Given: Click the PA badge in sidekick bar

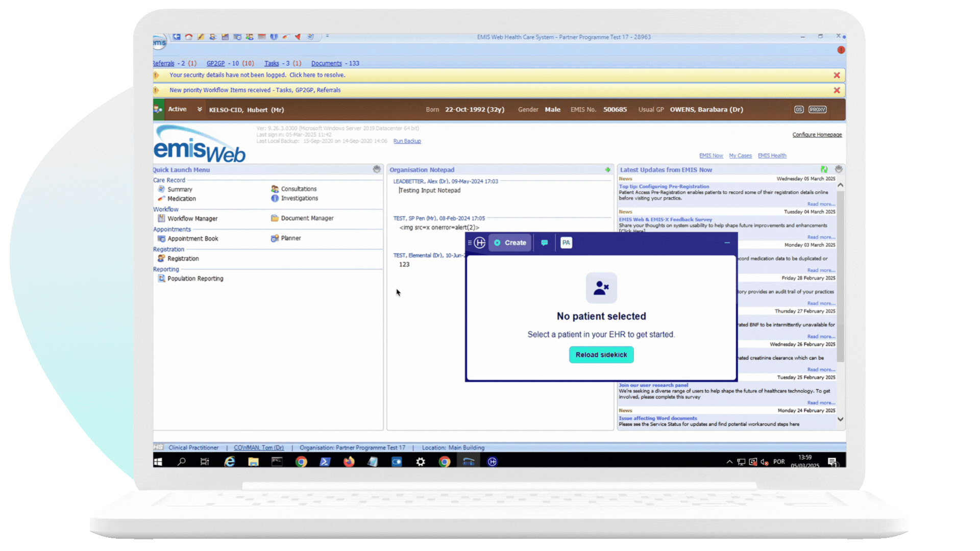Looking at the screenshot, I should coord(566,243).
